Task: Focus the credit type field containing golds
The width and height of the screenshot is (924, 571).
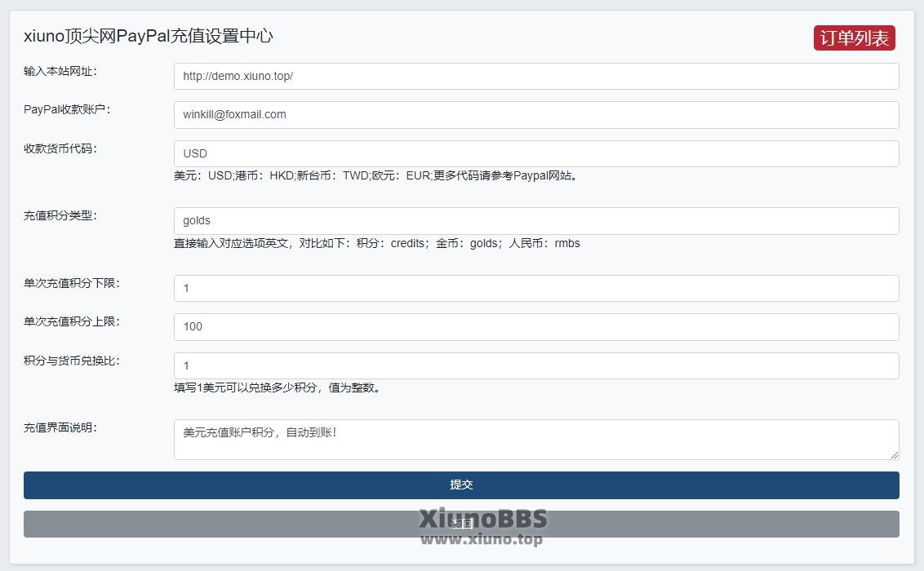Action: pos(536,221)
